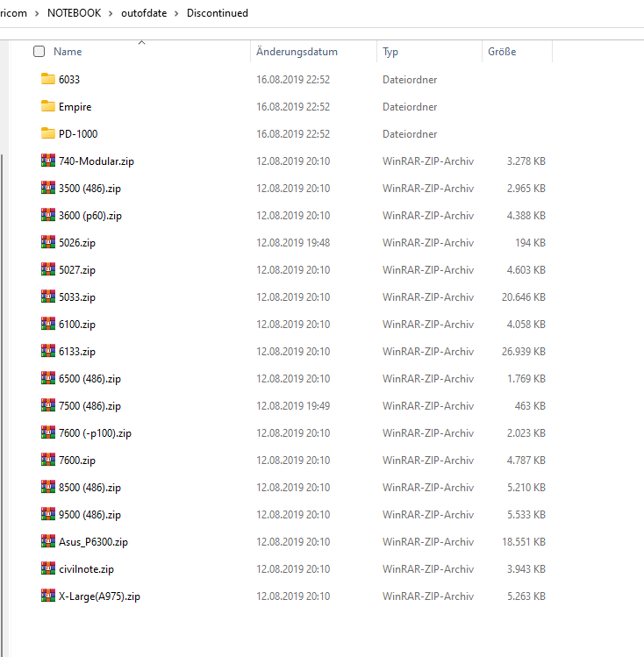Click the civilnote.zip archive icon

pyautogui.click(x=48, y=569)
